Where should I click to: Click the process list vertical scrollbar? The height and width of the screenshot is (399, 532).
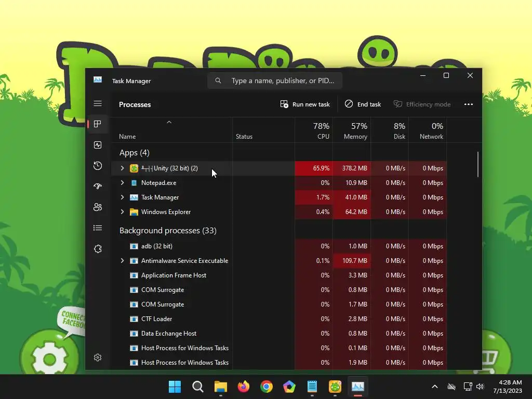click(x=478, y=164)
